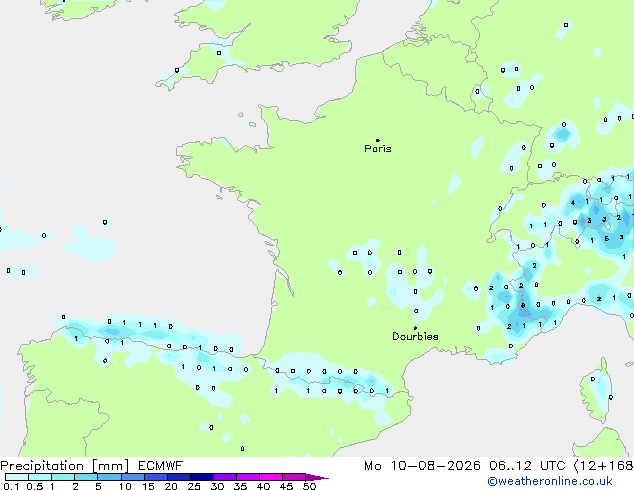Click the legend arrow tip beyond 50
Viewport: 634px width, 490px height.
[317, 477]
